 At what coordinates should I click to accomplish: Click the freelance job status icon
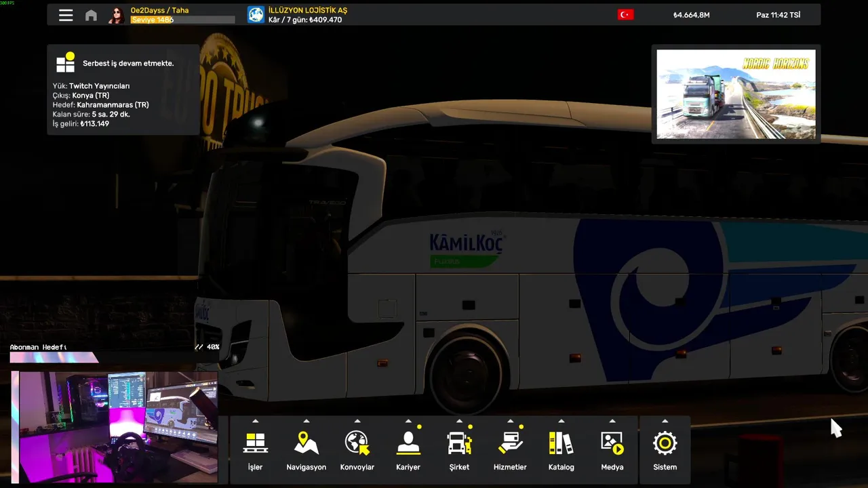pyautogui.click(x=66, y=63)
